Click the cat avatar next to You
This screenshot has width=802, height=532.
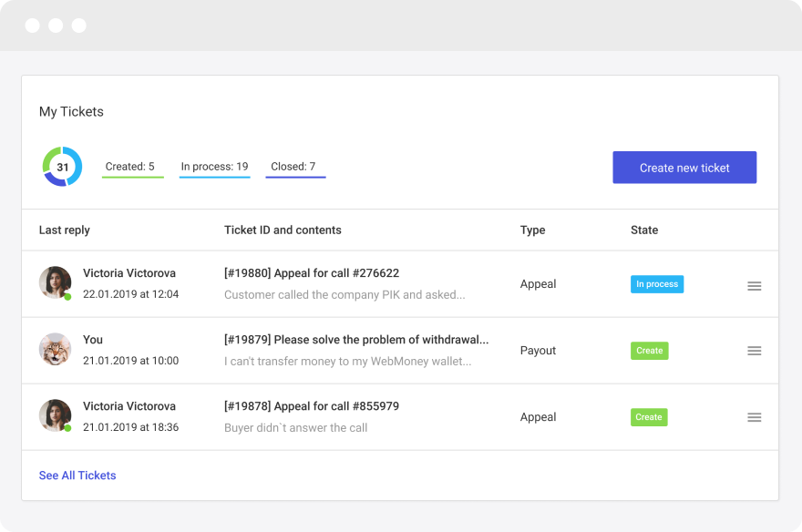coord(55,349)
